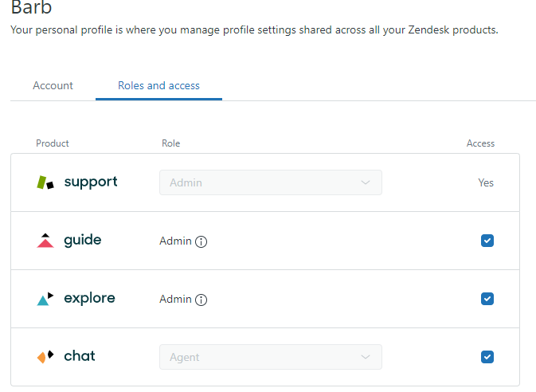Click the info icon beside Explore Admin role
The width and height of the screenshot is (536, 392).
(x=201, y=300)
